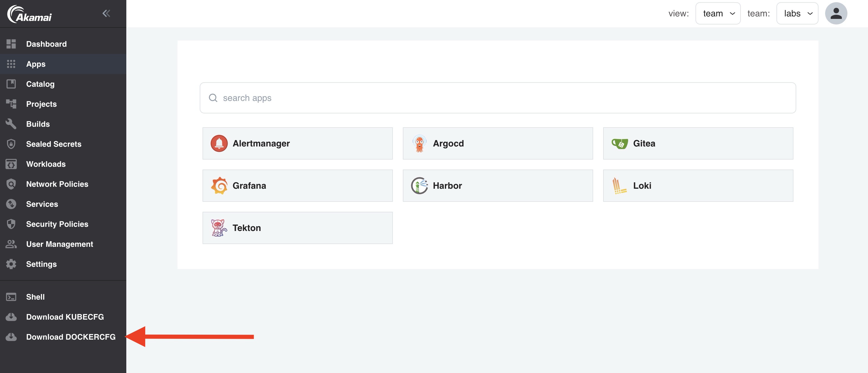Viewport: 868px width, 373px height.
Task: Click the Services icon in sidebar
Action: pos(11,204)
